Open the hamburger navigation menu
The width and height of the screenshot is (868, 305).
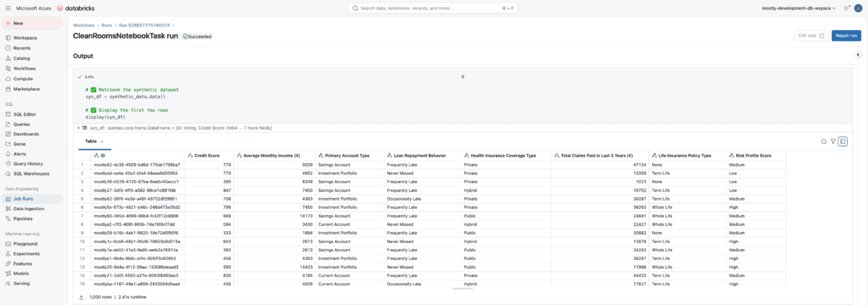[x=7, y=8]
